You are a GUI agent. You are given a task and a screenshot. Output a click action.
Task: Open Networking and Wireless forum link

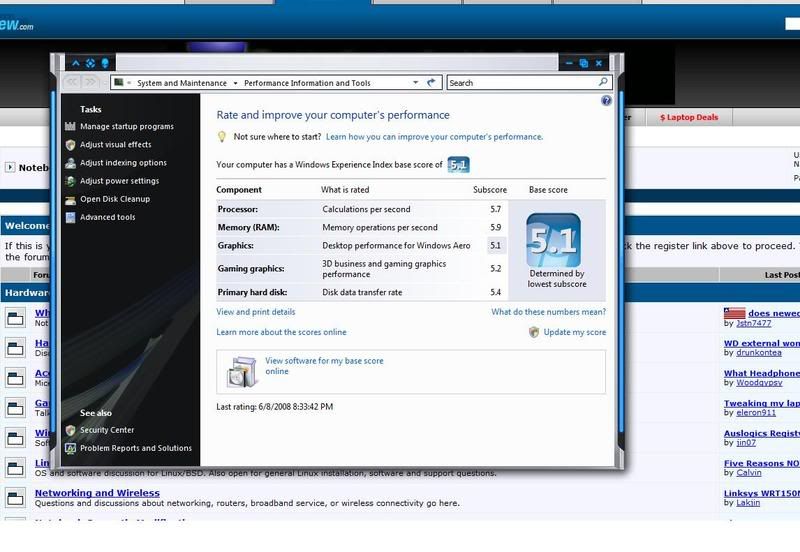point(97,493)
